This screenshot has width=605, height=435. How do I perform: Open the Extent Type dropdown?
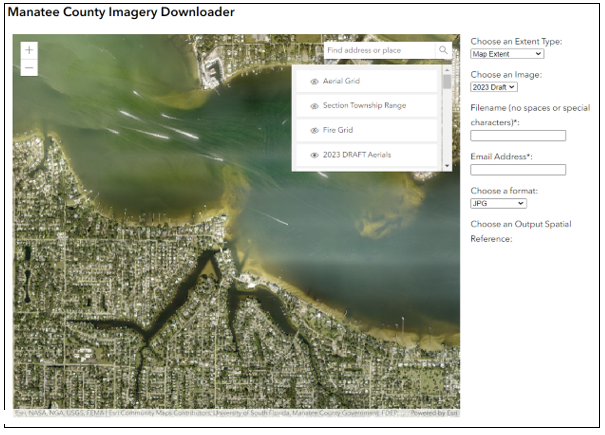[x=507, y=54]
